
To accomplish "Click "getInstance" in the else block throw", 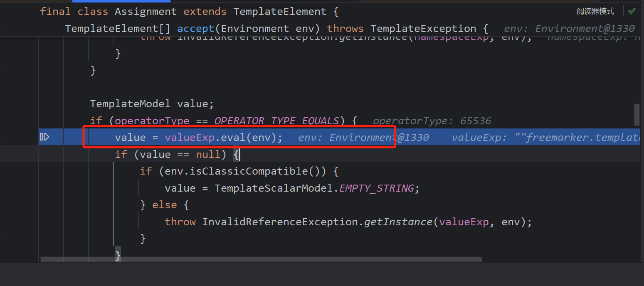I will point(398,222).
